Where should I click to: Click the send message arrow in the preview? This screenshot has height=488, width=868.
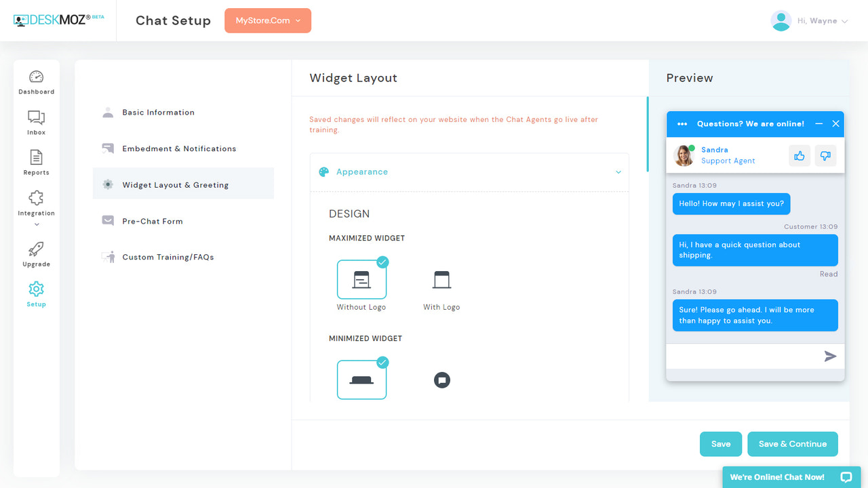[830, 355]
